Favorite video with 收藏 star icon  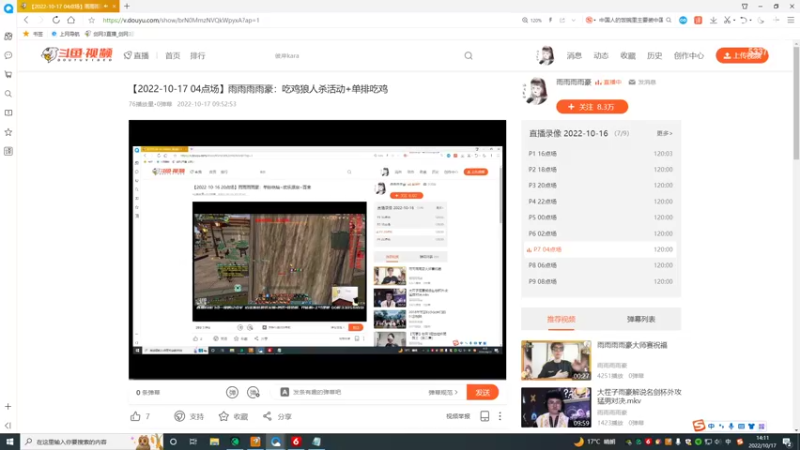(x=223, y=416)
